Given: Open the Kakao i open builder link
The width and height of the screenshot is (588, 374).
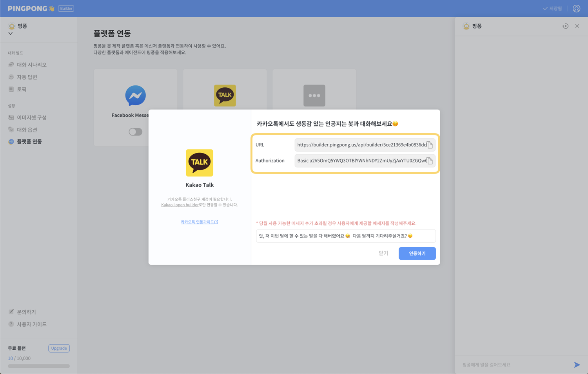Looking at the screenshot, I should click(180, 205).
